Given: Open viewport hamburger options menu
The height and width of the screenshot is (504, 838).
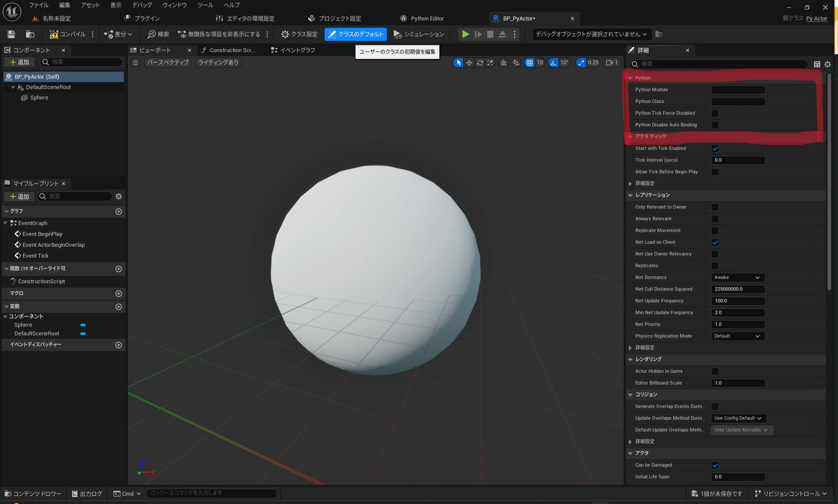Looking at the screenshot, I should 135,63.
